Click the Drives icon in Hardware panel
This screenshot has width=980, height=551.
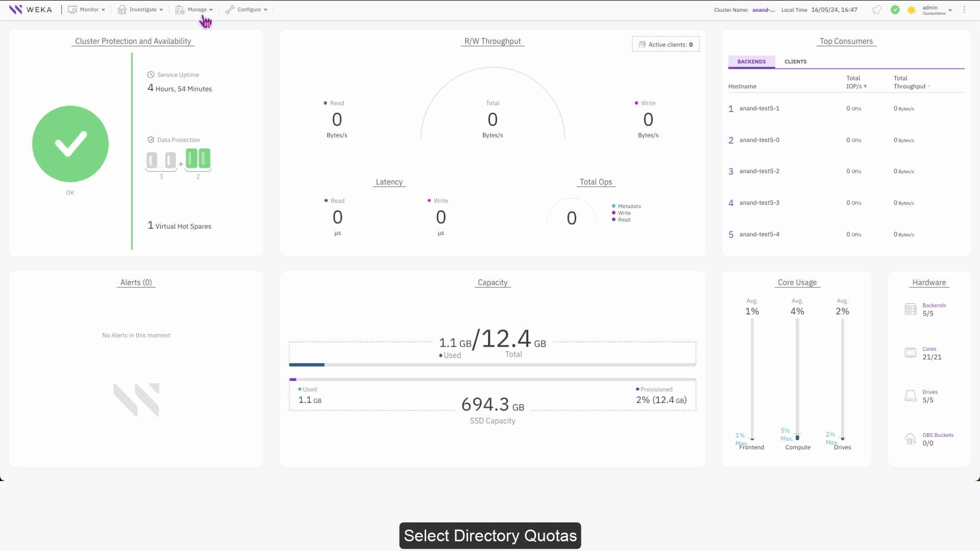[x=911, y=396]
